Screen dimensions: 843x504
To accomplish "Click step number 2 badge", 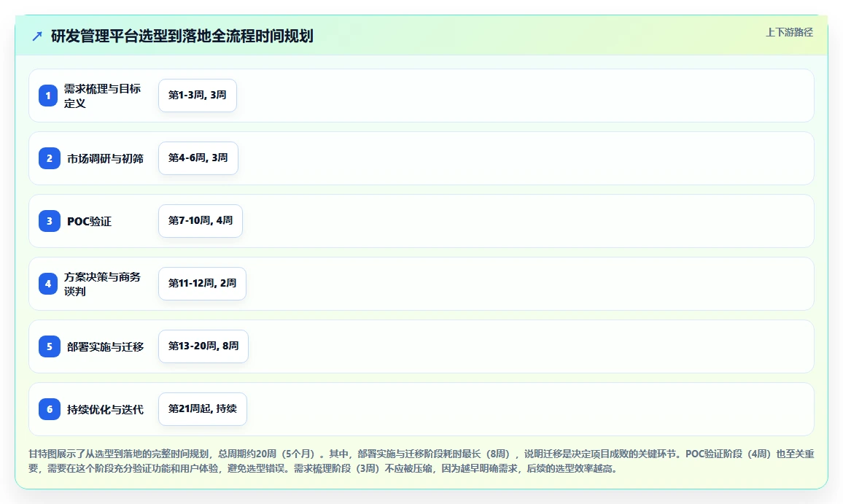I will point(50,158).
